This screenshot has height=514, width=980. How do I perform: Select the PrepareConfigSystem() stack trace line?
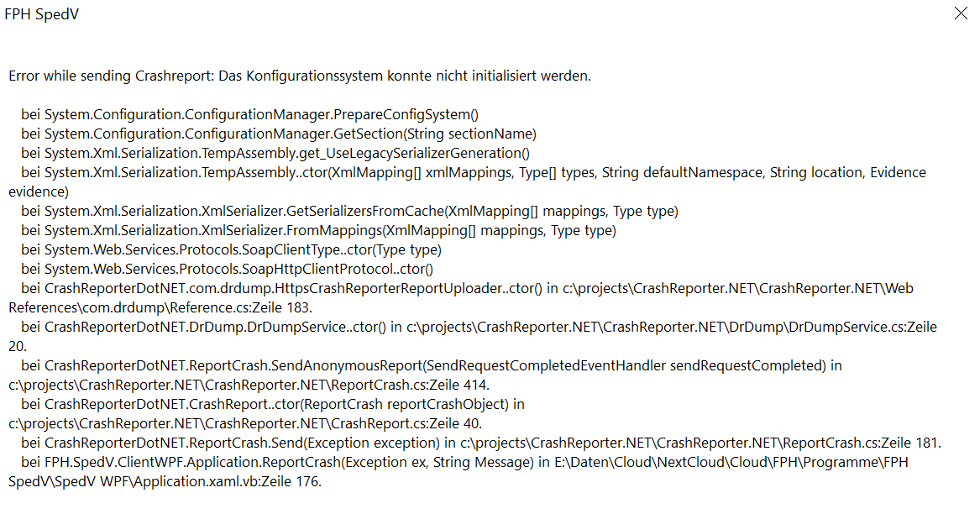point(250,114)
